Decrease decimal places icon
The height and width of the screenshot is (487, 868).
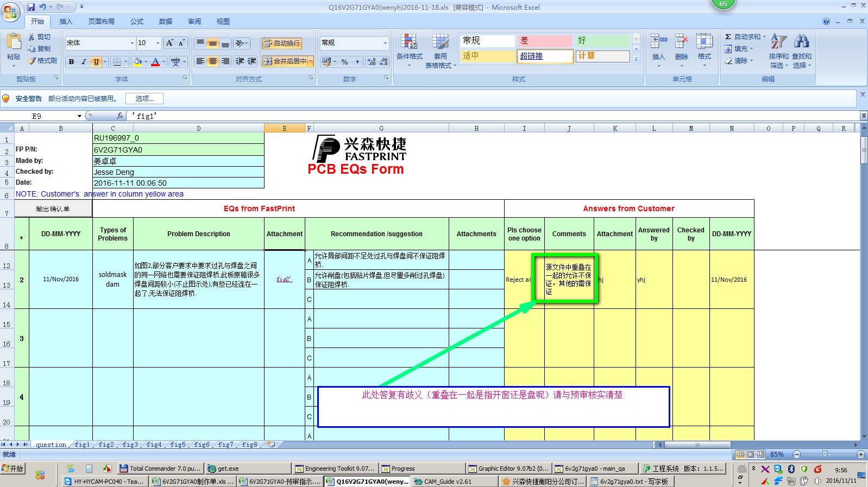383,62
